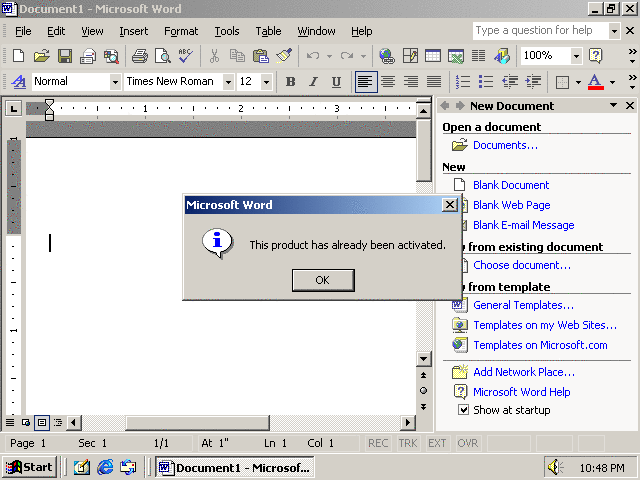Open Print Preview from the toolbar

(x=162, y=56)
